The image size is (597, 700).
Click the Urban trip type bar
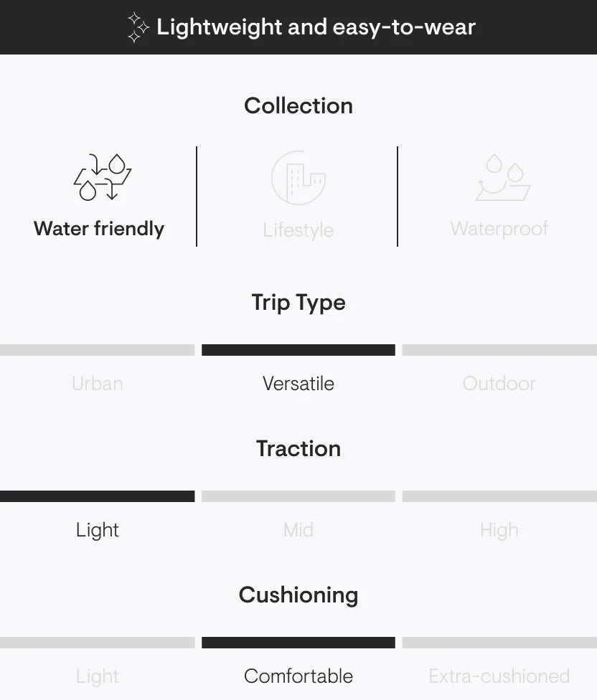97,350
